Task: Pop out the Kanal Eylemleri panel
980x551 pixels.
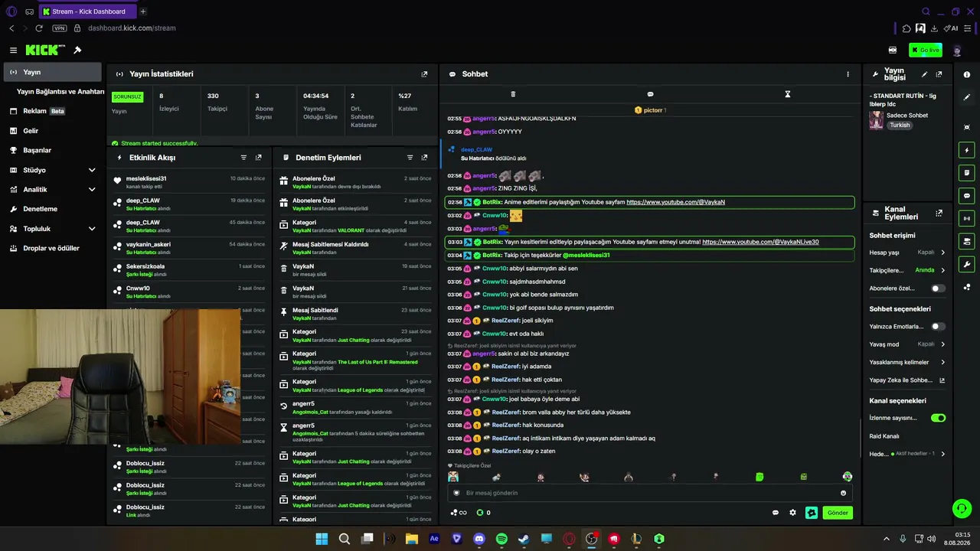Action: tap(939, 214)
